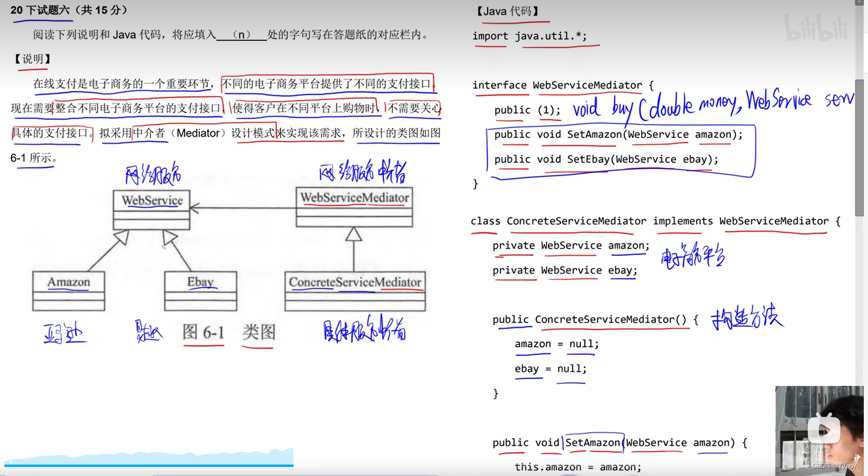Click the line "public void SetEbay(WebService ebay);"
The width and height of the screenshot is (868, 476).
[607, 159]
